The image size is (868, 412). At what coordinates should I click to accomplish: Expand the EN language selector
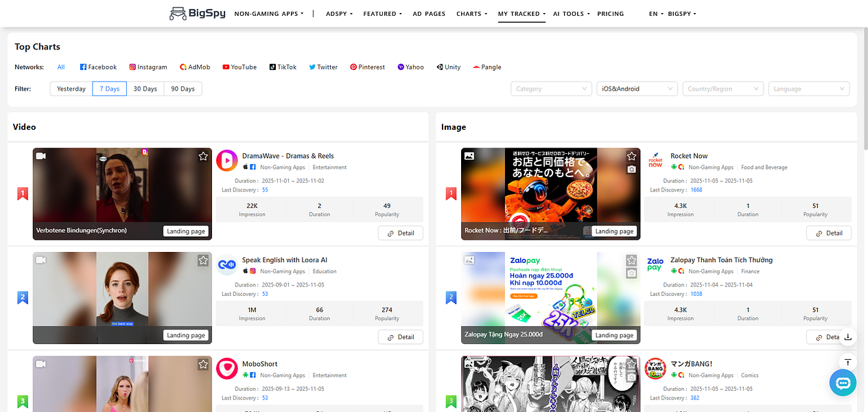[x=656, y=14]
